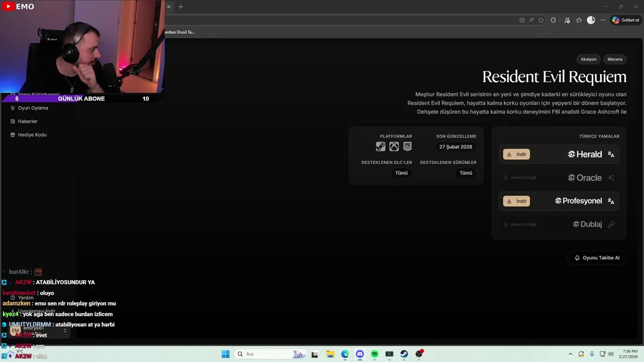Click the Macera genre tag
The width and height of the screenshot is (644, 362).
coord(615,59)
